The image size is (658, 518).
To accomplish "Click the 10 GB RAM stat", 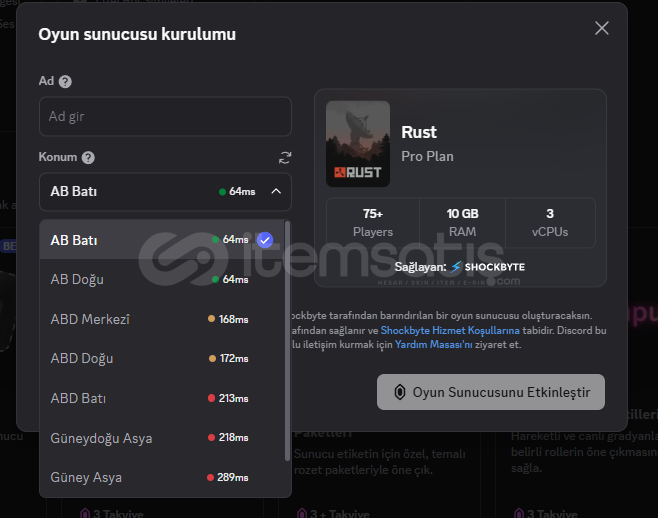I will pyautogui.click(x=462, y=222).
